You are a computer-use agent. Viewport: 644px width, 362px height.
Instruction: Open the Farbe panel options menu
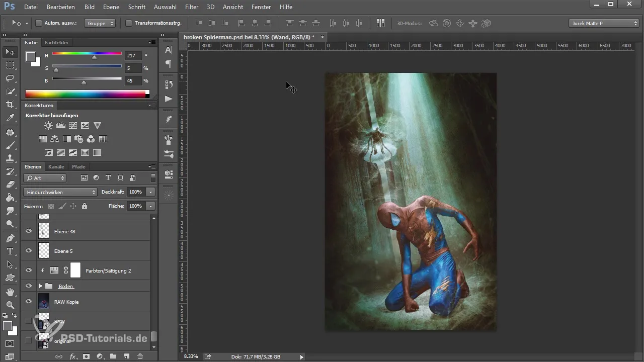point(152,43)
